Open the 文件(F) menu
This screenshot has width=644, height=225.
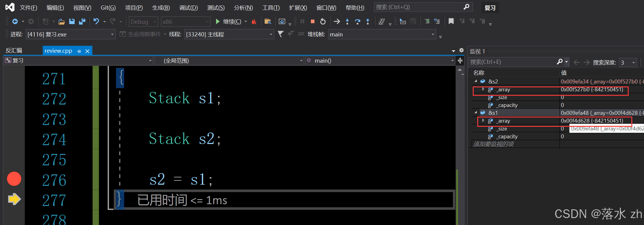pos(29,8)
